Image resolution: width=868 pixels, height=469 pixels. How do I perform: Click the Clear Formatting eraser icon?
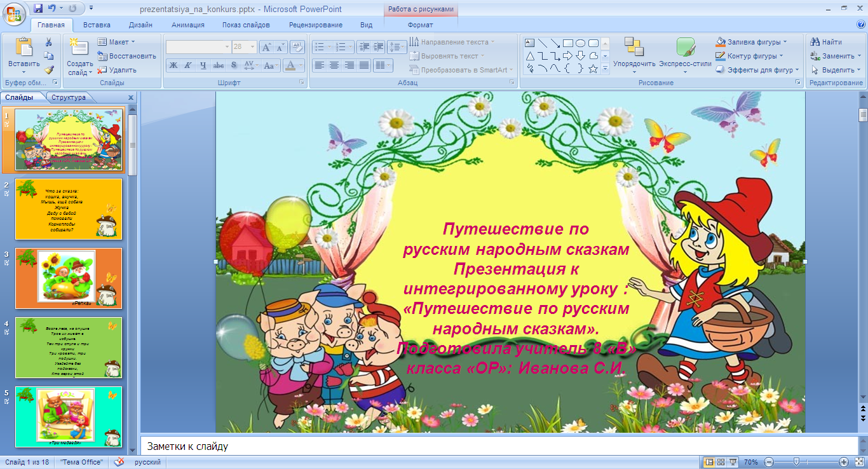(297, 47)
